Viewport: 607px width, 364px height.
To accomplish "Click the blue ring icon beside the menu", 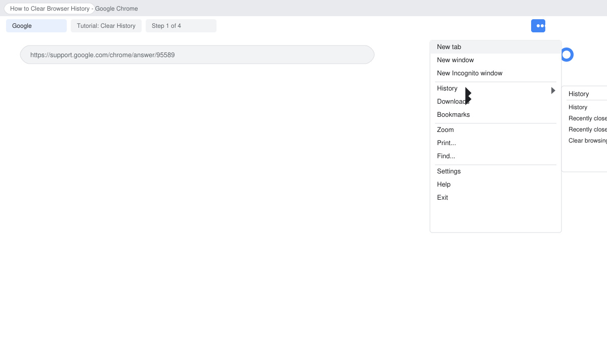I will point(567,55).
